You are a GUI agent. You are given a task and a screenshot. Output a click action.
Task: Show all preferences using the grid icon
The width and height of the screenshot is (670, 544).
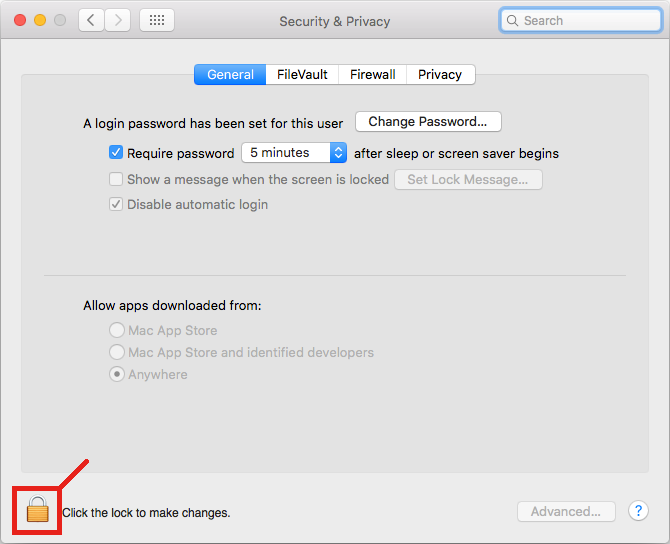pyautogui.click(x=157, y=20)
